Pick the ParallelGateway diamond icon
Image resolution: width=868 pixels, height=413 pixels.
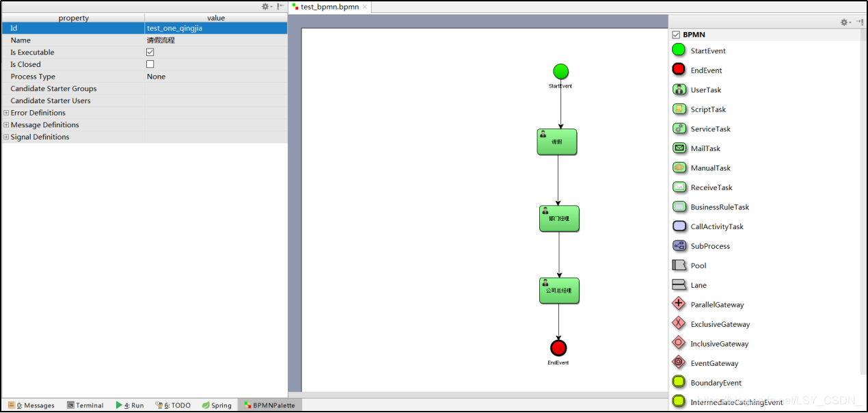click(679, 304)
